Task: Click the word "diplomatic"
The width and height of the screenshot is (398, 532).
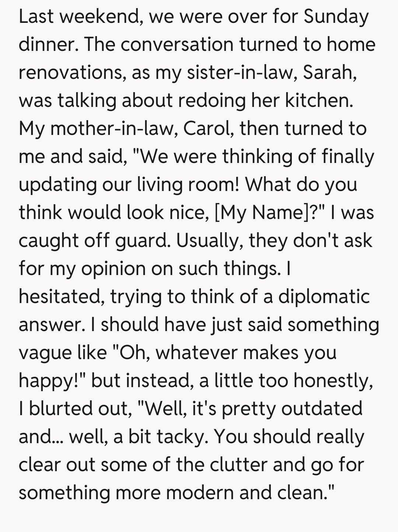Action: pos(324,297)
